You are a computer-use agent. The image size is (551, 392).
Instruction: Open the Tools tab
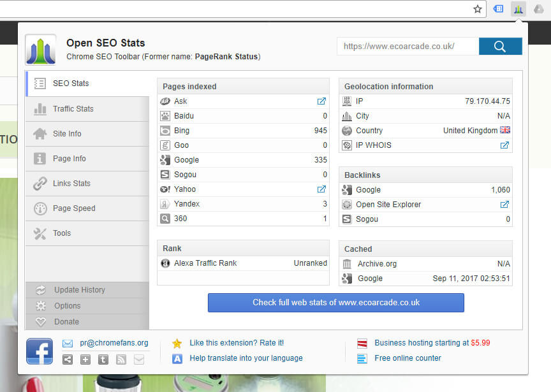[x=88, y=233]
